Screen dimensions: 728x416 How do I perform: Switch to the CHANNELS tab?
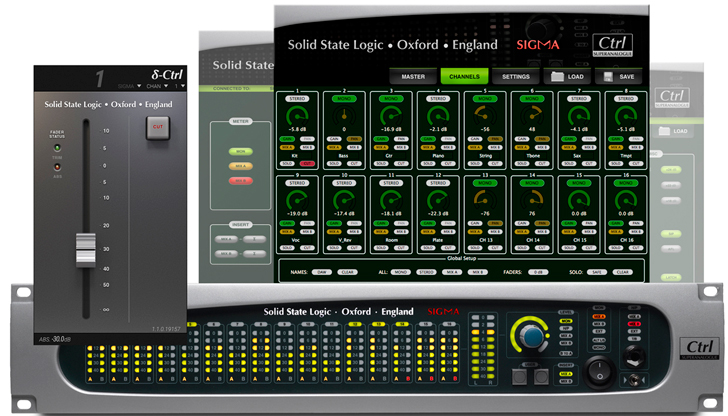pyautogui.click(x=464, y=77)
